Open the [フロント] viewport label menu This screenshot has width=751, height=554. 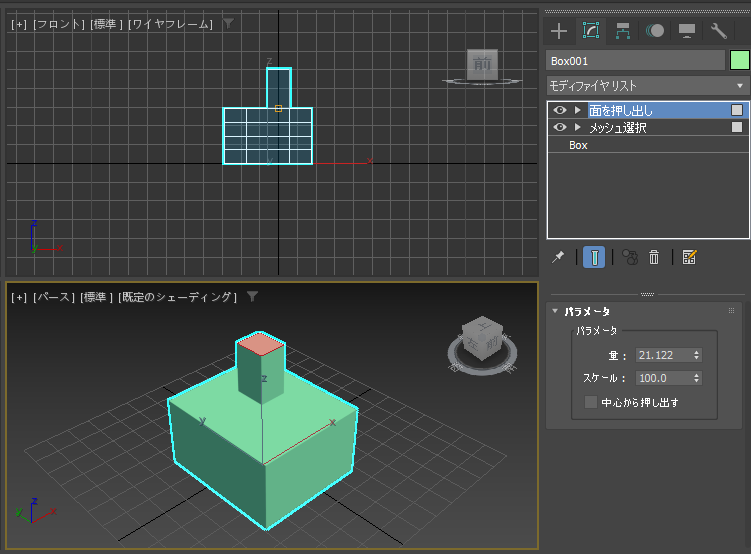[x=57, y=24]
